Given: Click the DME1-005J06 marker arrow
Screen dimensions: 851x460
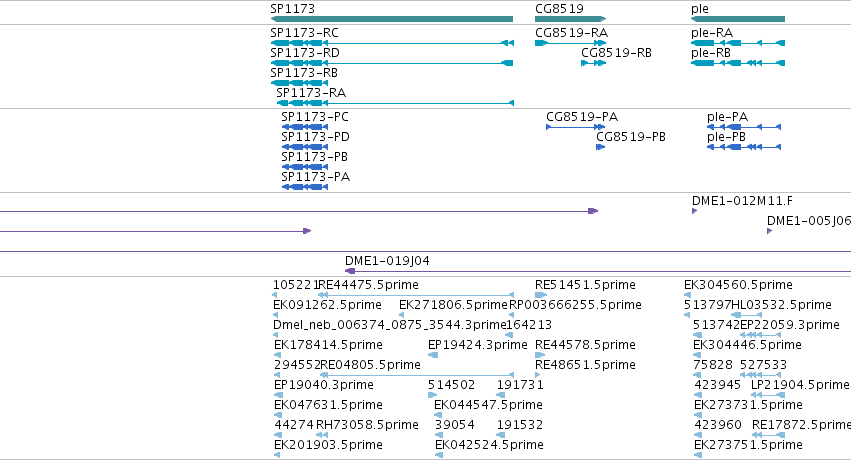Looking at the screenshot, I should 770,231.
